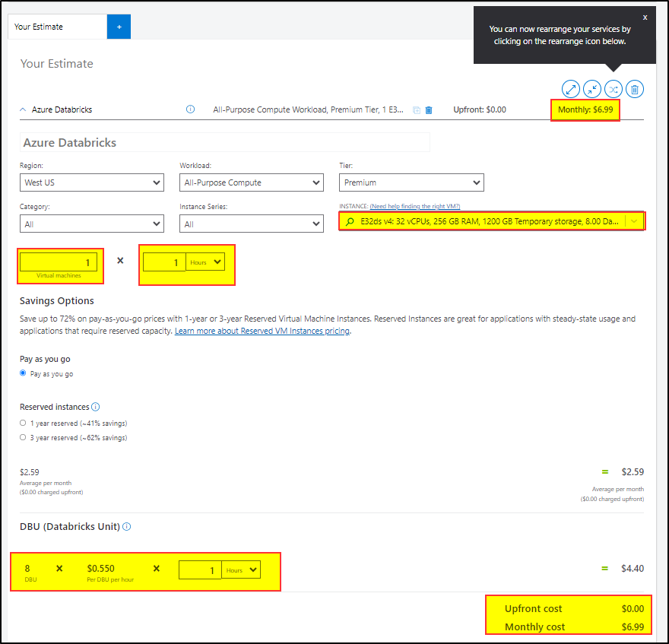The height and width of the screenshot is (644, 669).
Task: Select 3 year reserved savings option
Action: pos(23,437)
